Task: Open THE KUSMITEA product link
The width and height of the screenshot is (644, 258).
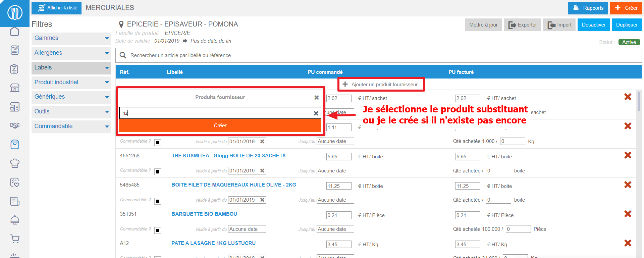Action: pyautogui.click(x=228, y=156)
